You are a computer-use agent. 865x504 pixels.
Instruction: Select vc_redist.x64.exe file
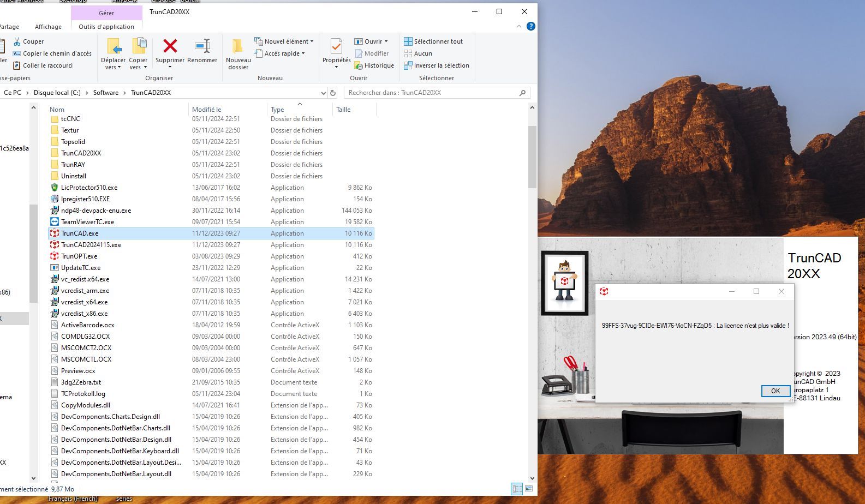tap(85, 279)
